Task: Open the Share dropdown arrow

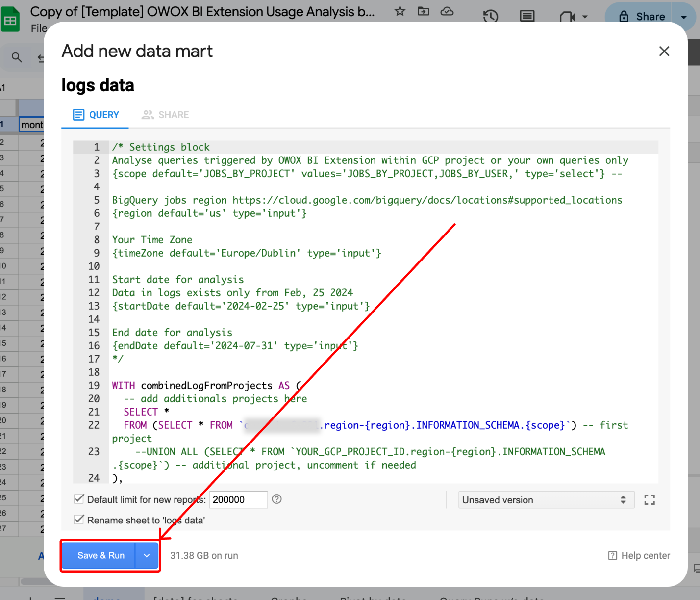Action: [x=684, y=17]
